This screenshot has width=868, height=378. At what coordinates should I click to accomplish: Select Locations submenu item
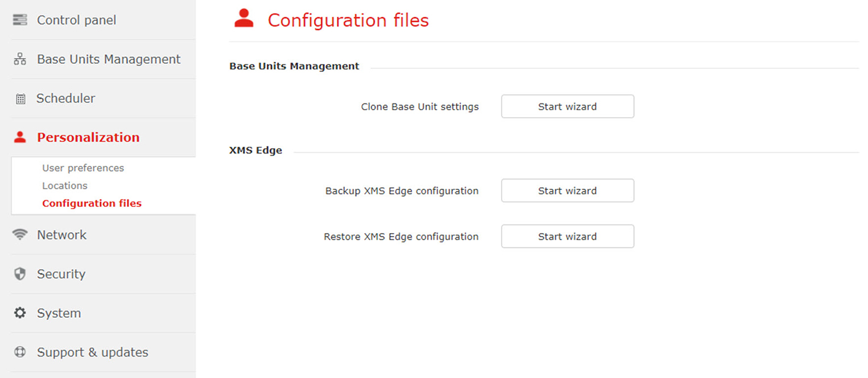65,186
